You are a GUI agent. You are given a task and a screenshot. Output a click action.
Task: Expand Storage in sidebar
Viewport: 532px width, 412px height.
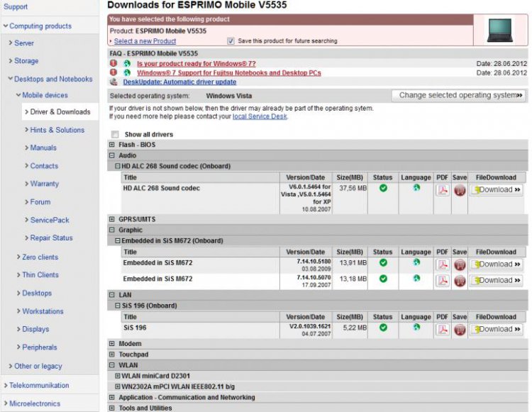pyautogui.click(x=26, y=61)
